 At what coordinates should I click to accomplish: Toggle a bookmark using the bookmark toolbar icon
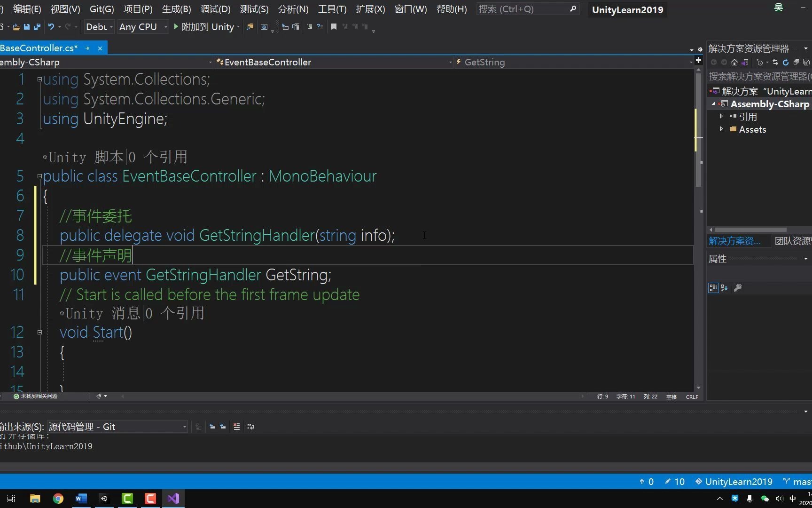pyautogui.click(x=334, y=27)
